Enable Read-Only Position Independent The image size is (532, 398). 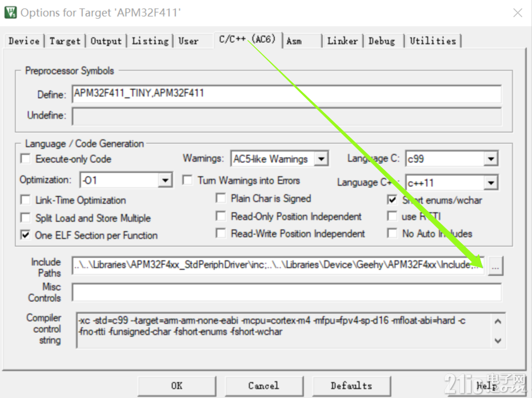tap(221, 216)
